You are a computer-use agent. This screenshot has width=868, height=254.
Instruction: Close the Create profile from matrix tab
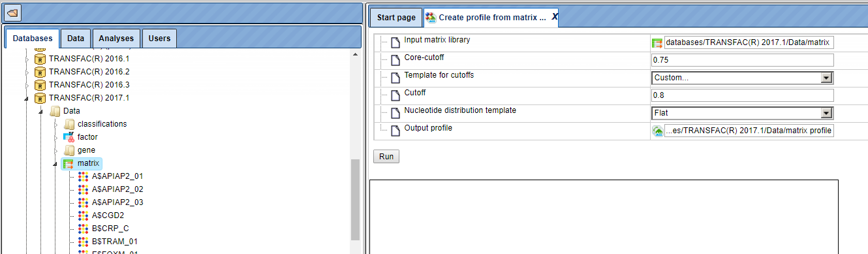click(555, 18)
